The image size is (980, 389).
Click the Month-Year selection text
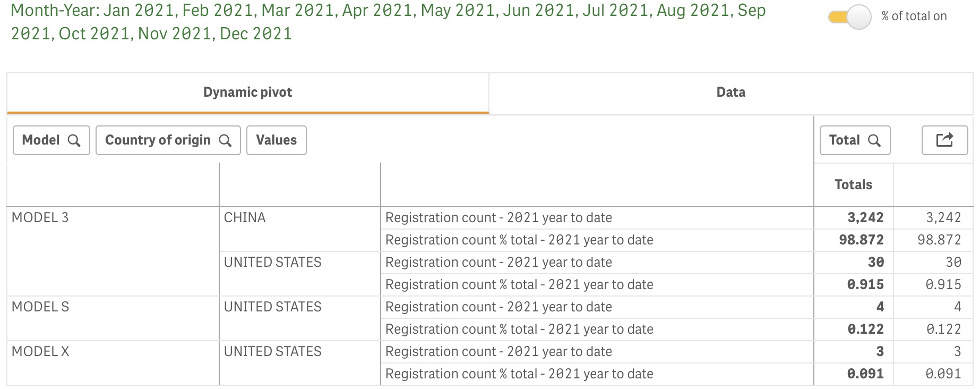pos(388,22)
